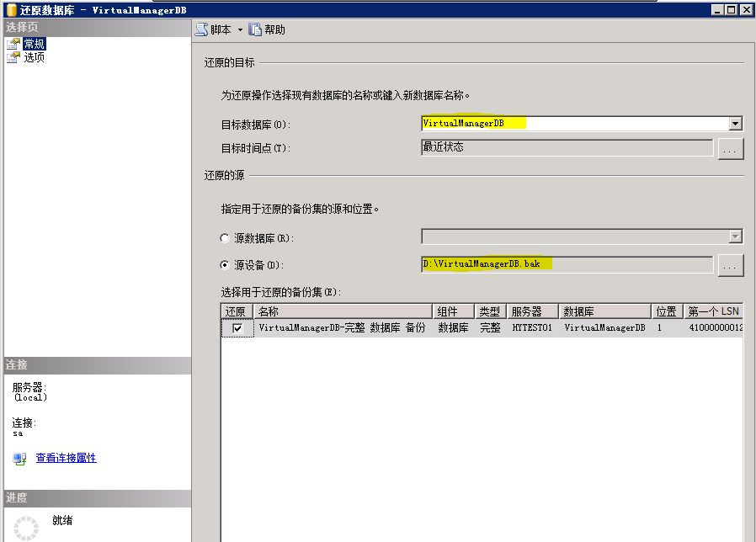Expand the 脚本 dropdown arrow
The image size is (756, 542).
coord(240,29)
